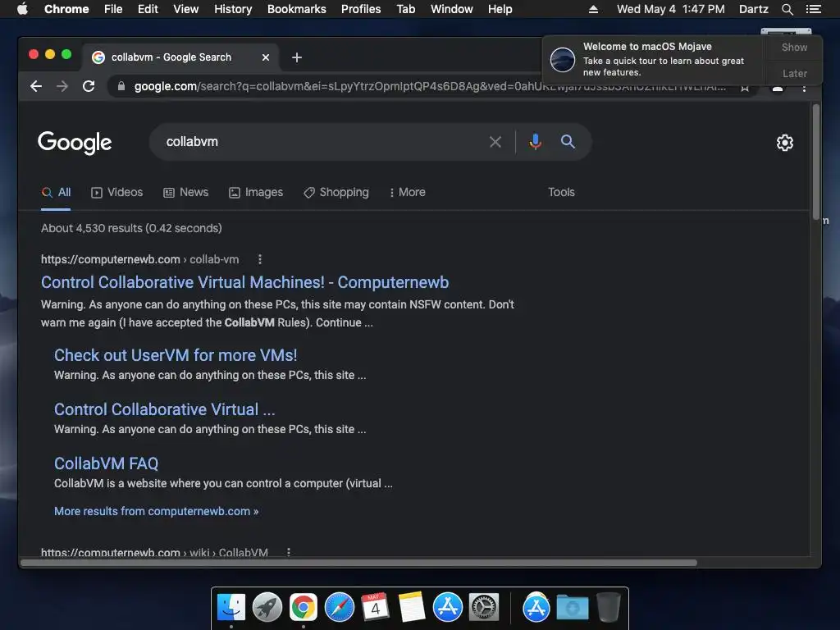840x630 pixels.
Task: Open the Profiles menu
Action: [361, 9]
